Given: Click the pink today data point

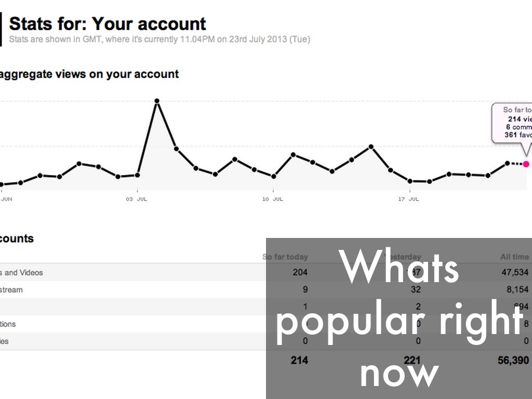Looking at the screenshot, I should [526, 164].
